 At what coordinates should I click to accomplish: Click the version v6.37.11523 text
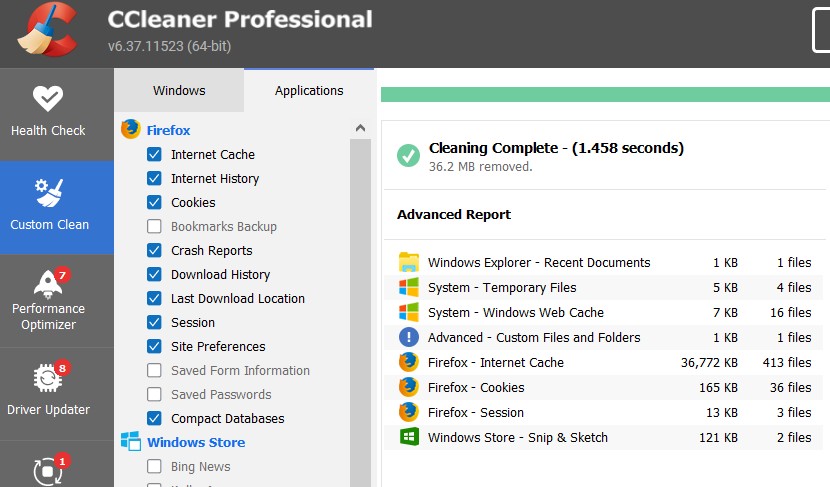coord(169,46)
